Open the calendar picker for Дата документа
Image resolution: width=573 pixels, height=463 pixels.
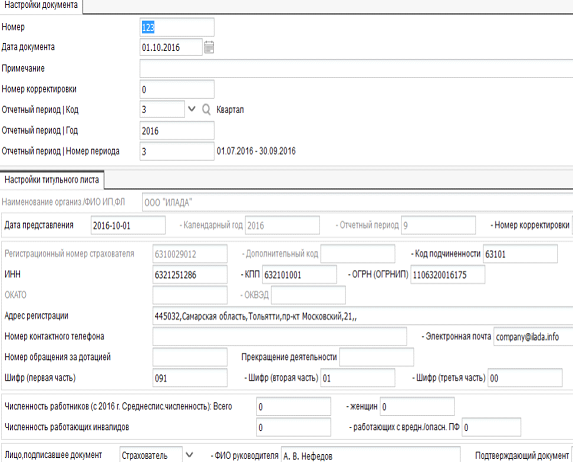coord(209,48)
